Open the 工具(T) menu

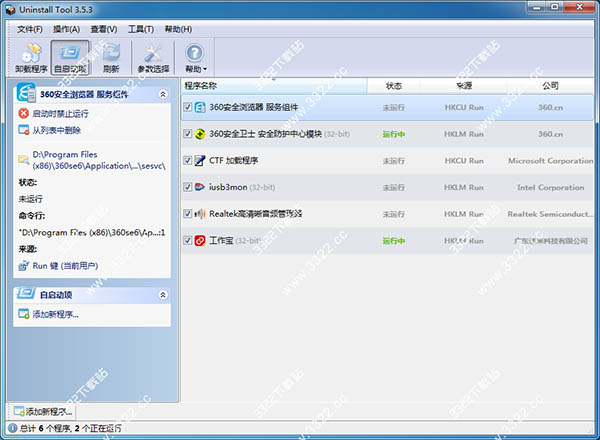coord(141,29)
